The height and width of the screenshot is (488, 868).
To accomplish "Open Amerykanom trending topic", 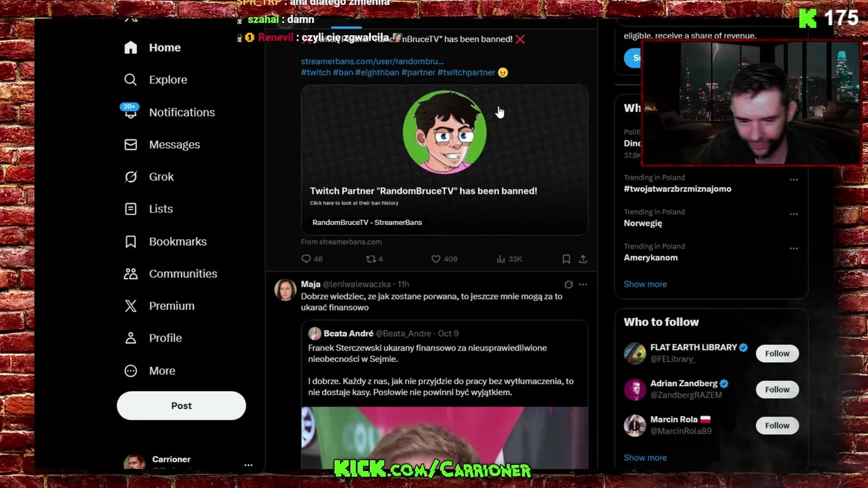I will coord(650,258).
